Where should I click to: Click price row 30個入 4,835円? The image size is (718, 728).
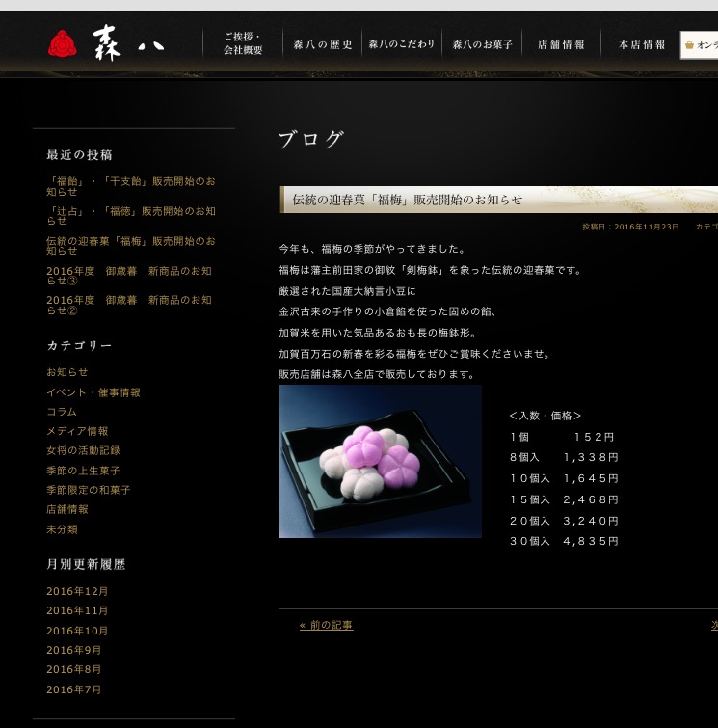(x=564, y=541)
